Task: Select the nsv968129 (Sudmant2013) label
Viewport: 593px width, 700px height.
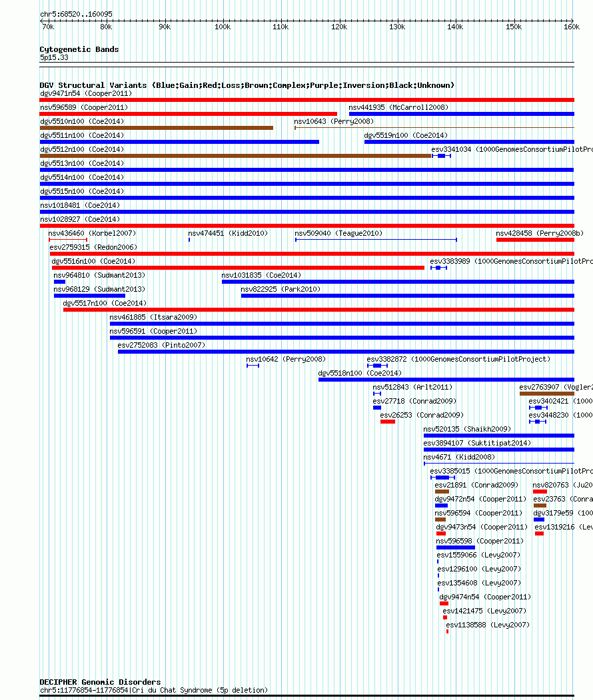Action: pos(99,289)
